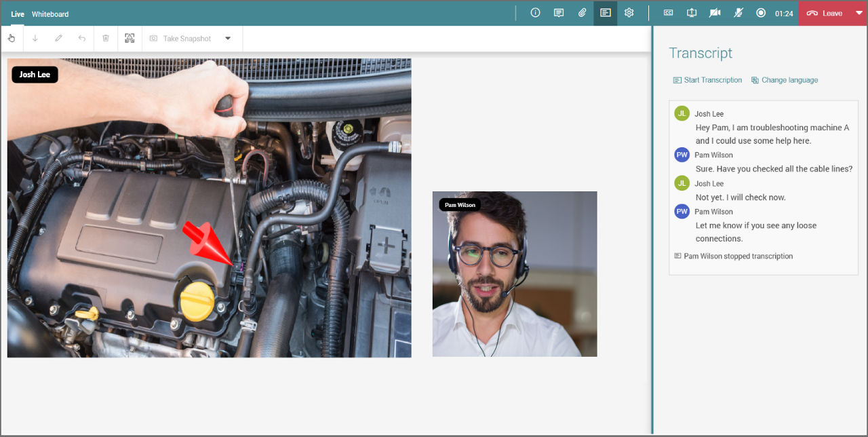Toggle the Transcript panel icon
The width and height of the screenshot is (868, 437).
(606, 13)
